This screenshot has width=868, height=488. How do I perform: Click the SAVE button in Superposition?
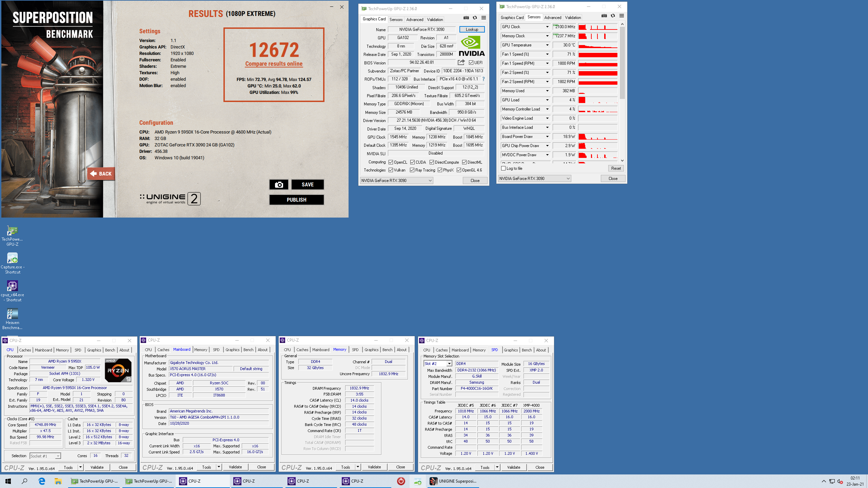(308, 184)
